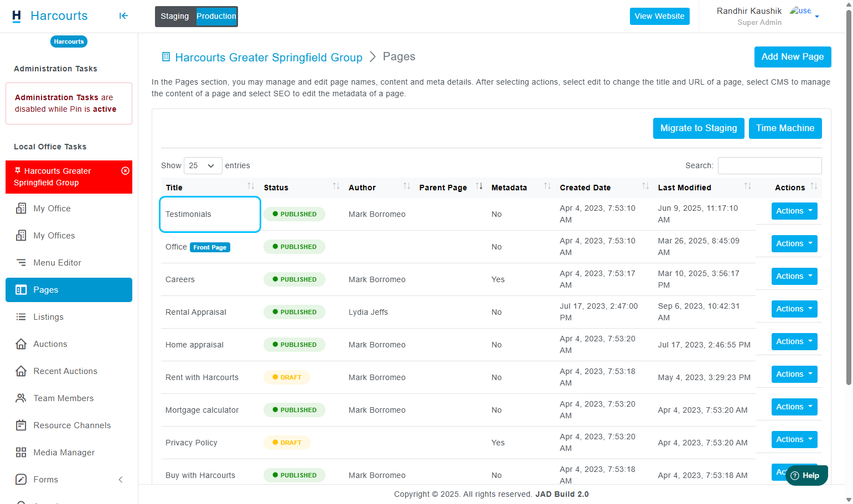
Task: Sort table by Created Date column
Action: pyautogui.click(x=645, y=186)
